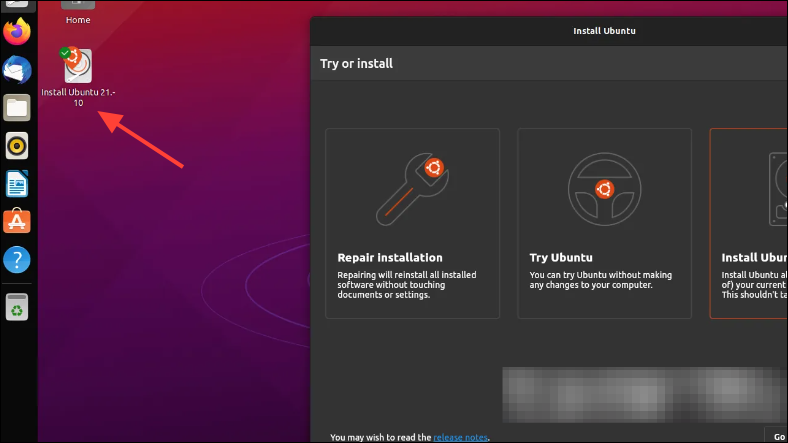Open Ubuntu Software from the dock
Viewport: 788px width, 443px height.
17,221
